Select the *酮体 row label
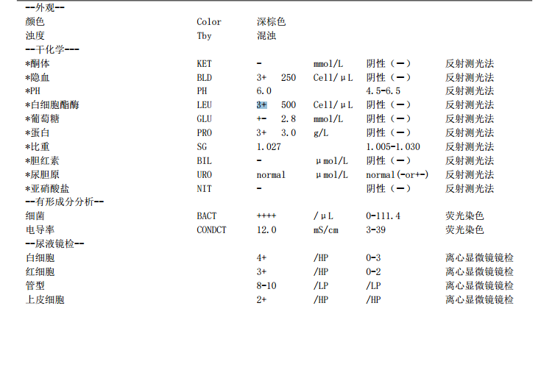This screenshot has width=541, height=392. [x=38, y=64]
